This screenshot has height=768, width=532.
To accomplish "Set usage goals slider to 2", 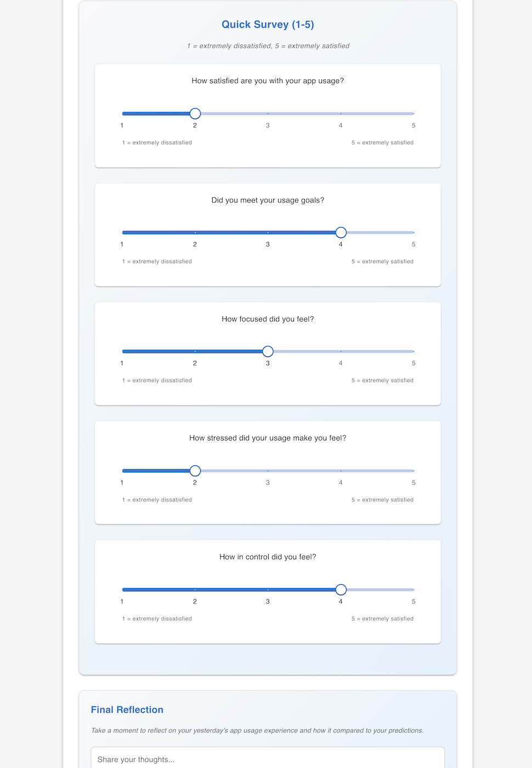I will 195,233.
